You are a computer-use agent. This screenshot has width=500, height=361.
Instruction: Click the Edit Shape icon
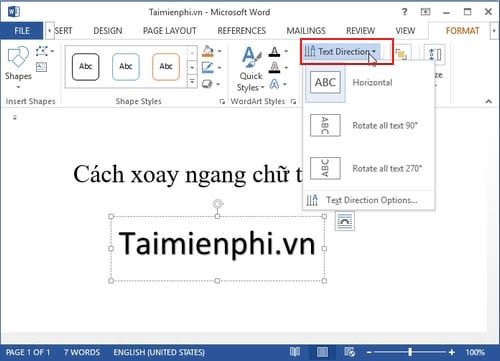click(x=42, y=51)
